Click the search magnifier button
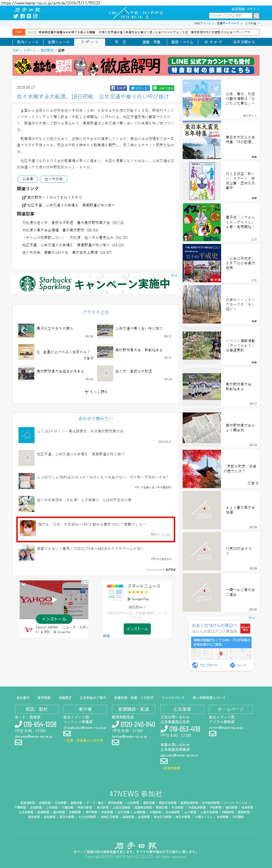 [257, 16]
